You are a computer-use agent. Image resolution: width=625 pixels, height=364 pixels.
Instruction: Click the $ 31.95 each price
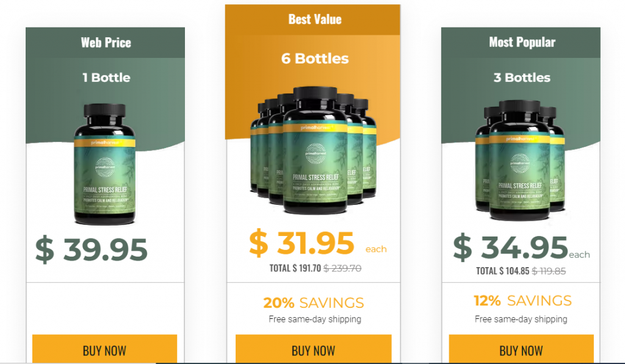(317, 243)
